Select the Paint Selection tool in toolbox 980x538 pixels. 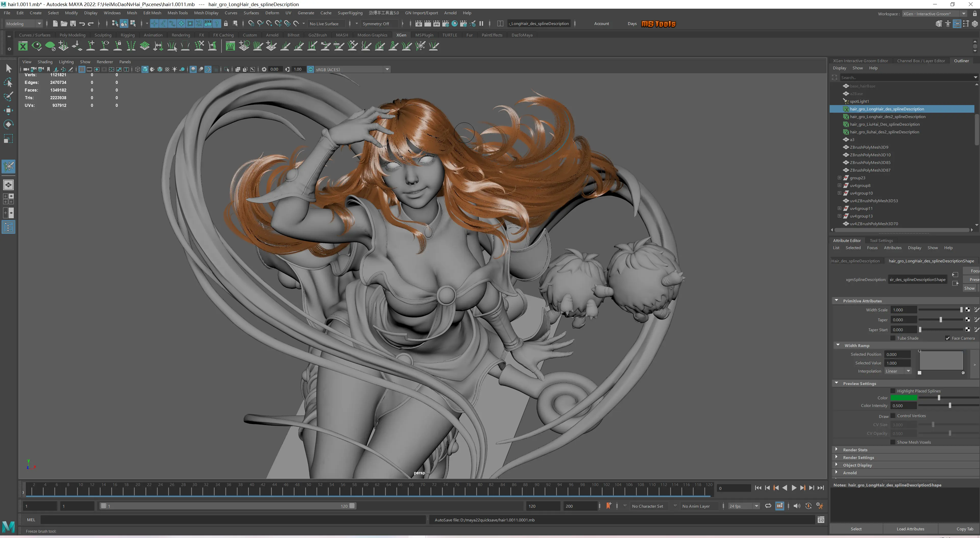coord(8,96)
